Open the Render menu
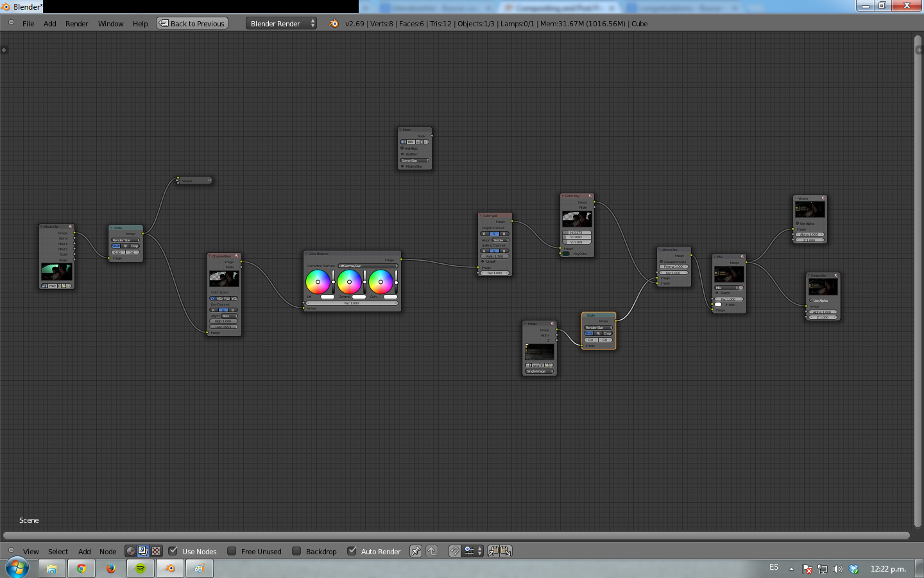 (x=77, y=24)
